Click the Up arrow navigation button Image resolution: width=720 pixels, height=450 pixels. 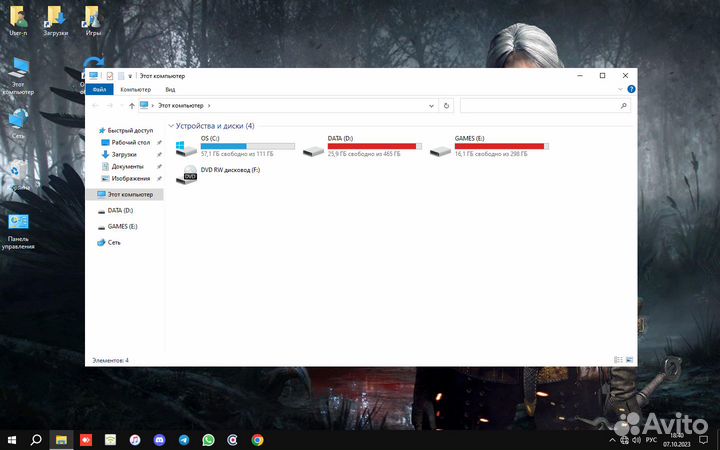131,105
